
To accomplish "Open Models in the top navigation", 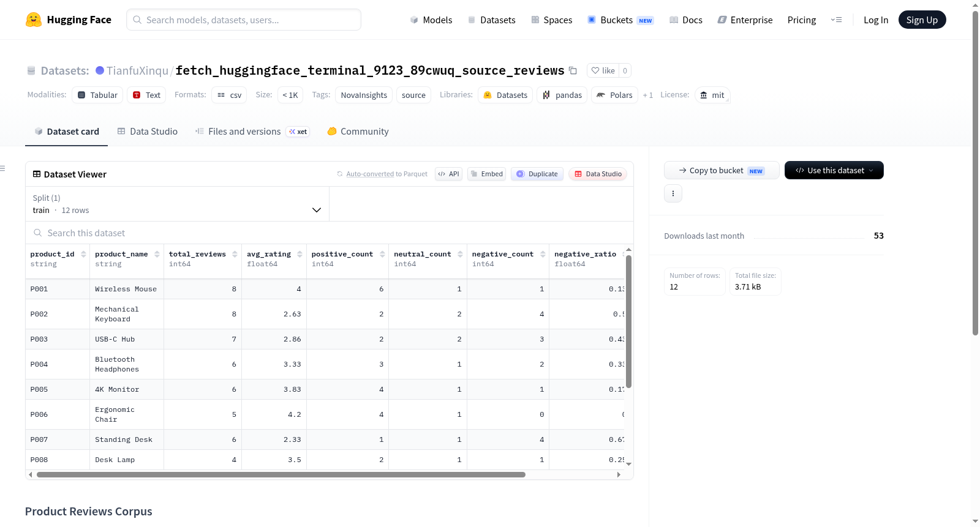I will 431,20.
